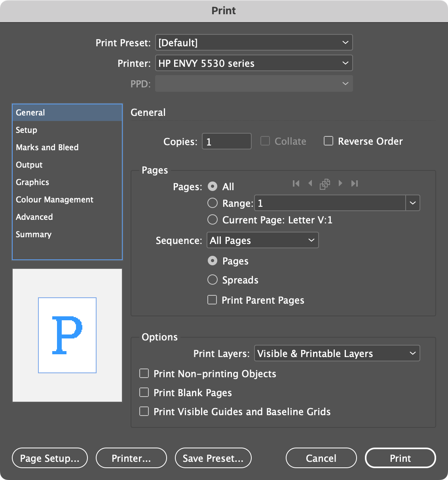Screen dimensions: 448x480
Task: Open the Sequence dropdown
Action: pos(262,240)
